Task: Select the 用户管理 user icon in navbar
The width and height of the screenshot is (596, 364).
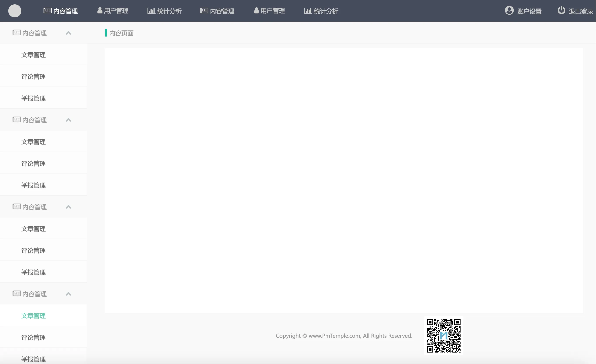Action: click(x=99, y=11)
